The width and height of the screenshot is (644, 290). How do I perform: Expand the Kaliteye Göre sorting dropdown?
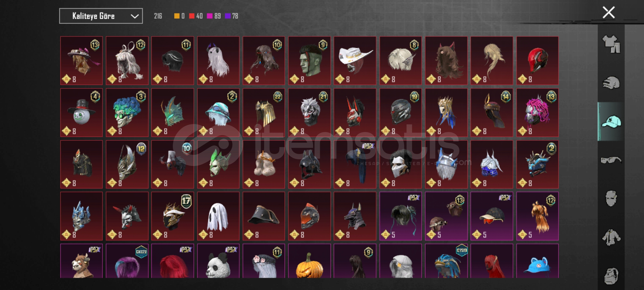click(x=101, y=16)
